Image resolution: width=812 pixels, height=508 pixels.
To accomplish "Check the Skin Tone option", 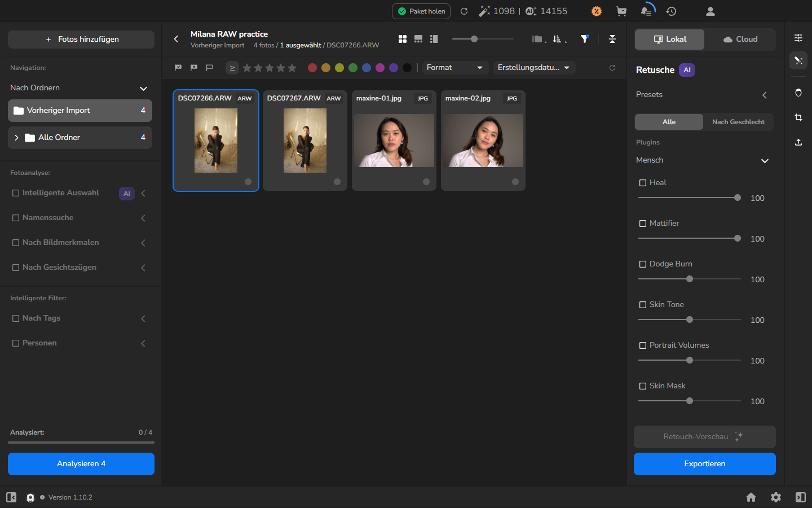I will 643,305.
